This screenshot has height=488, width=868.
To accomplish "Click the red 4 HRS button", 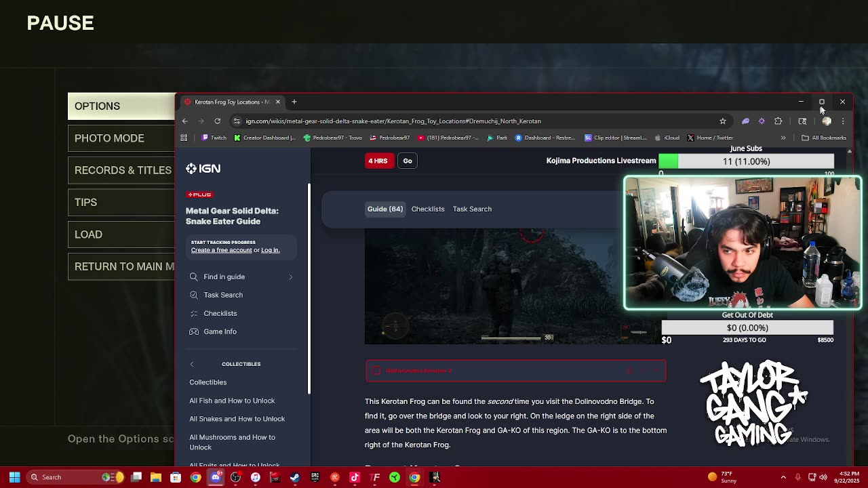I will pos(378,161).
